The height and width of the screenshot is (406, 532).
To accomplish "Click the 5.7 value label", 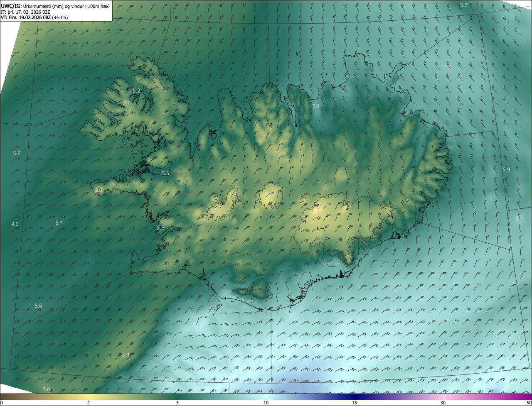I will [x=464, y=5].
